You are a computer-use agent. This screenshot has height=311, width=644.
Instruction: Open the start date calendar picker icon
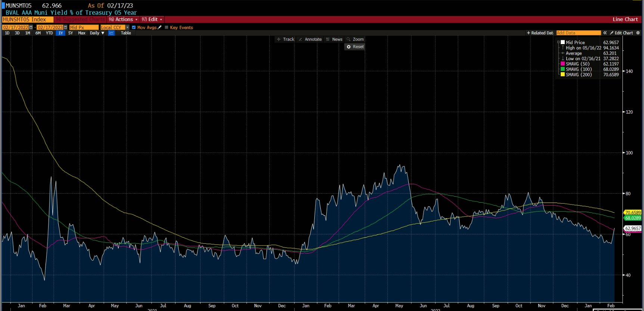pyautogui.click(x=31, y=27)
